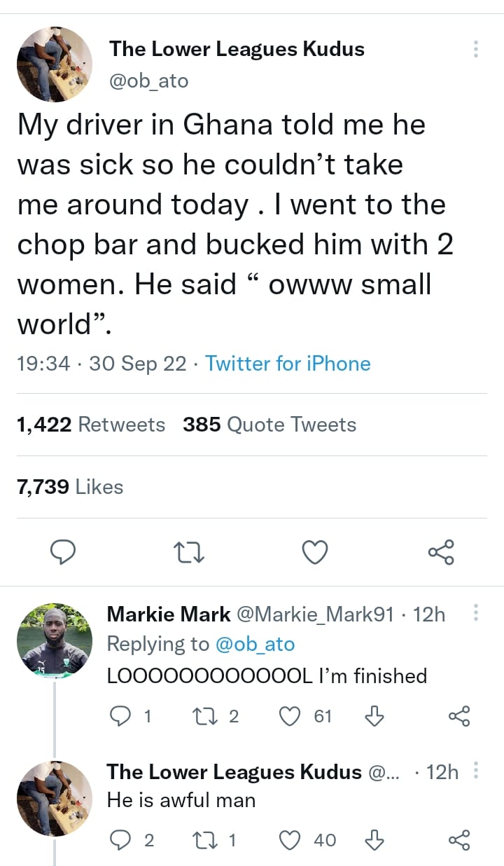
Task: Open the 385 Quote Tweets list
Action: point(269,425)
